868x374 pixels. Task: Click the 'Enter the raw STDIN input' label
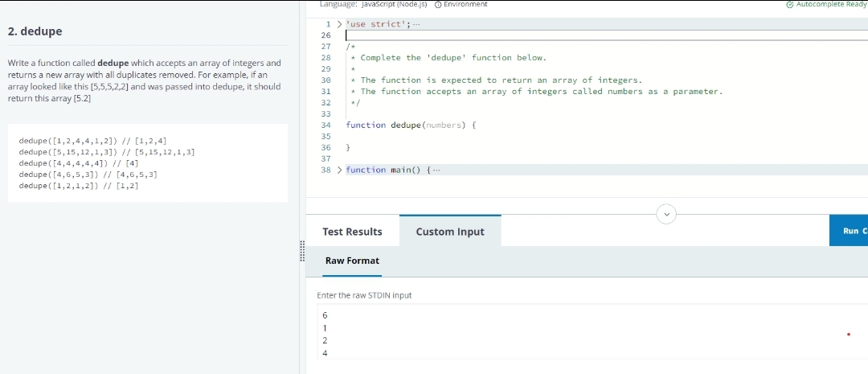(x=364, y=295)
